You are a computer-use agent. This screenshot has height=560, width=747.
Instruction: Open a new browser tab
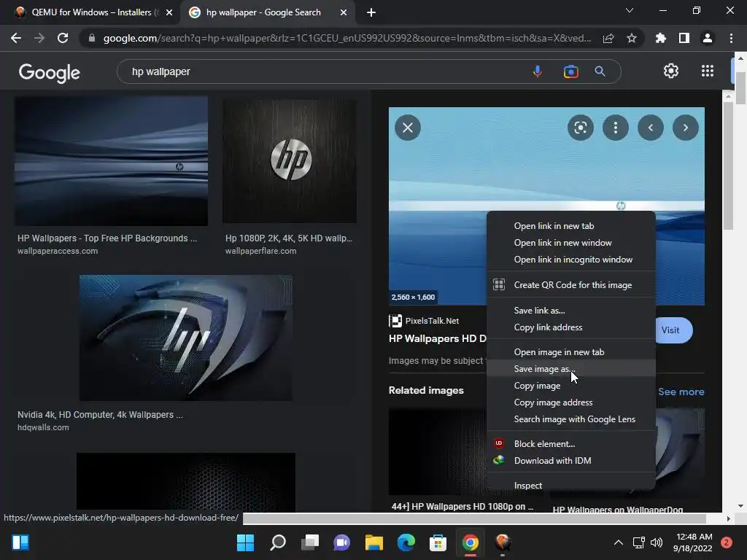pyautogui.click(x=371, y=12)
